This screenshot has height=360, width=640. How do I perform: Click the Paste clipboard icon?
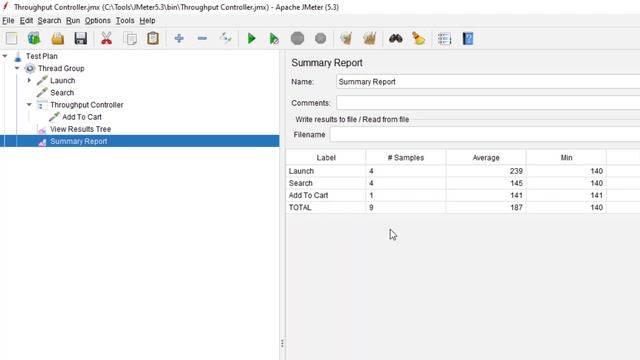(x=153, y=38)
